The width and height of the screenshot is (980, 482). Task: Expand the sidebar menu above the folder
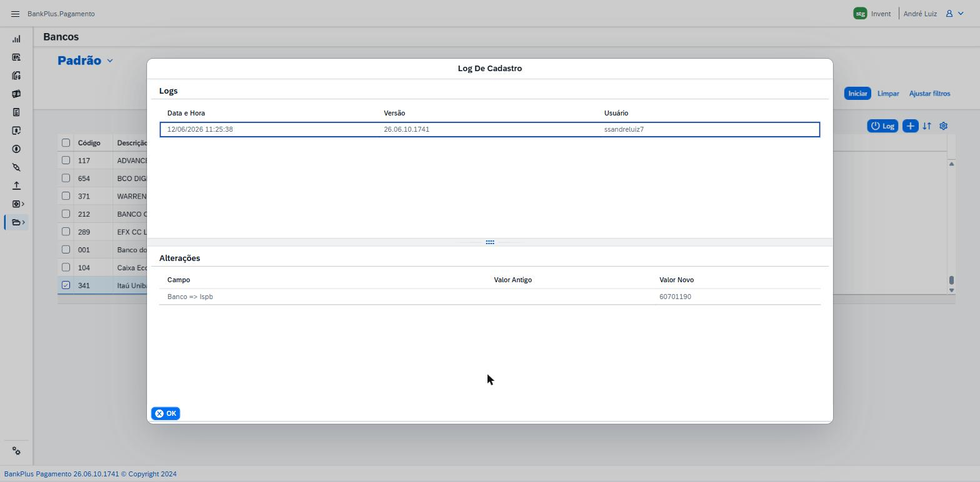(18, 204)
